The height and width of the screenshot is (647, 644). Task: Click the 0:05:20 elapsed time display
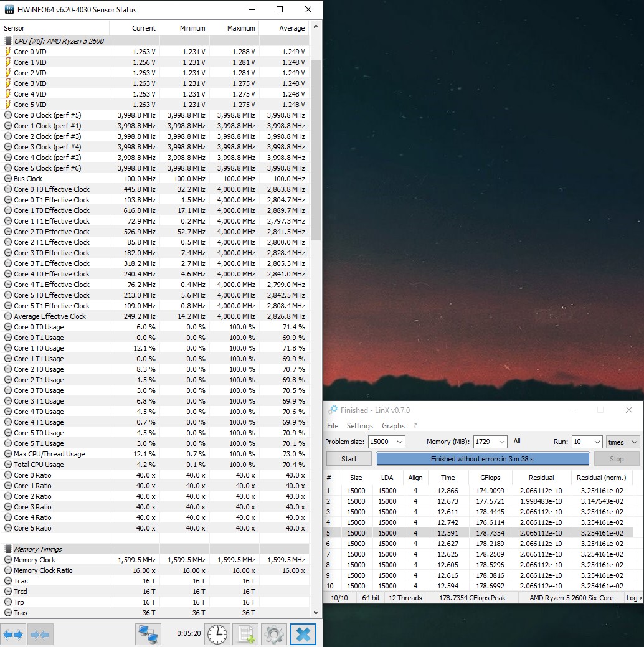(x=189, y=633)
